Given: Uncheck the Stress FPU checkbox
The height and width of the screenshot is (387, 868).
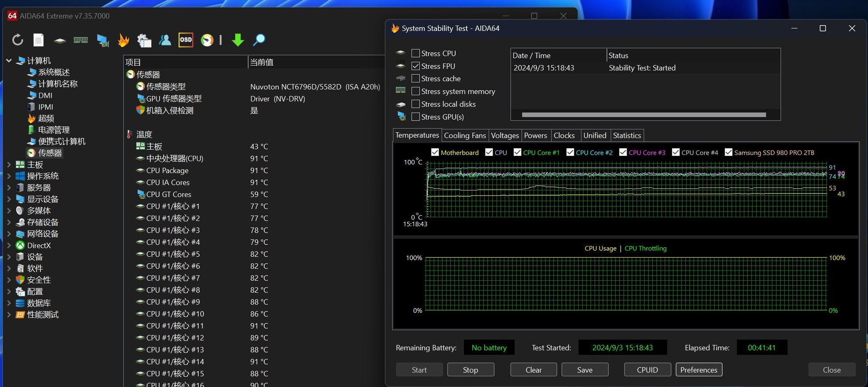Looking at the screenshot, I should pyautogui.click(x=415, y=66).
